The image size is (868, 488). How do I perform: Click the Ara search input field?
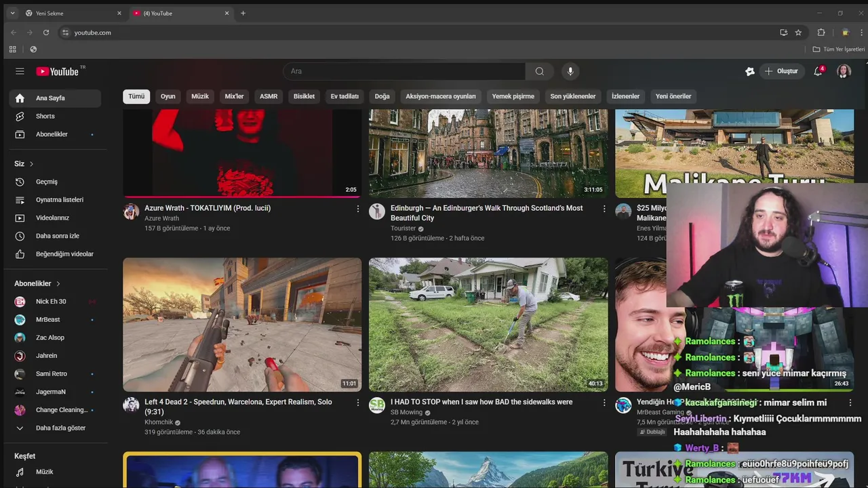[404, 71]
